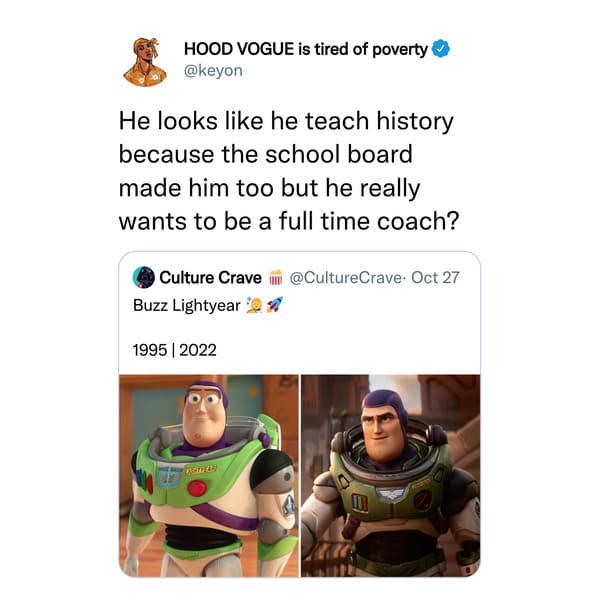
Task: Click the @CultureCrave handle
Action: pyautogui.click(x=345, y=278)
